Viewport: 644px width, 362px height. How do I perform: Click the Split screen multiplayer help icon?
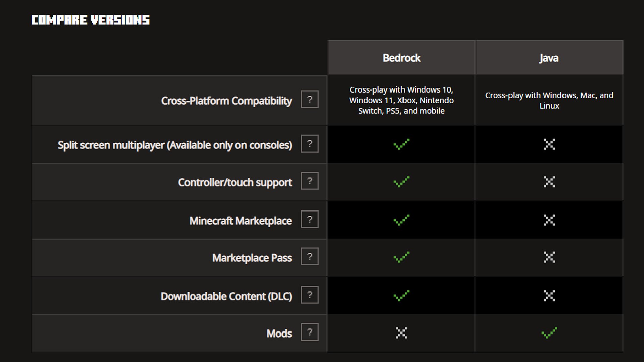click(x=310, y=144)
